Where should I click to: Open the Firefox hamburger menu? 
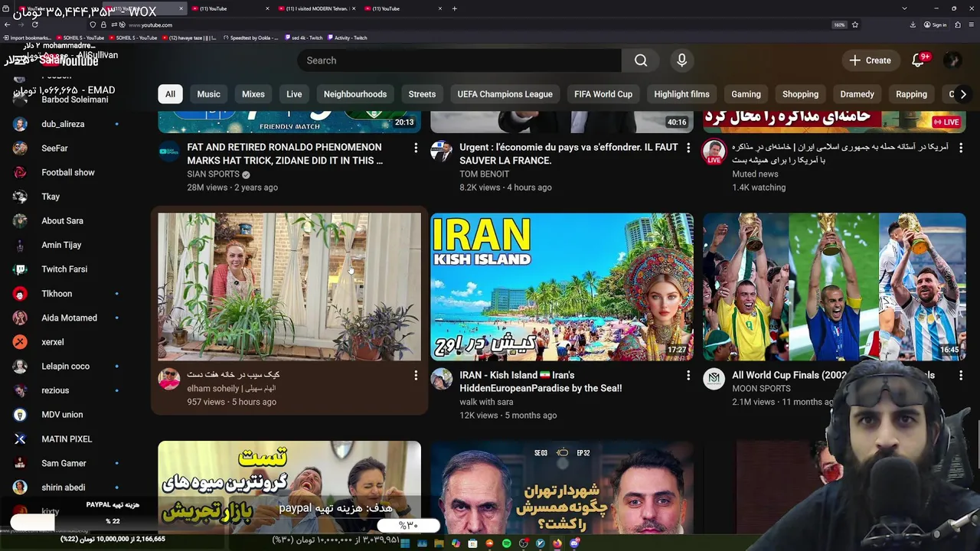[x=971, y=24]
